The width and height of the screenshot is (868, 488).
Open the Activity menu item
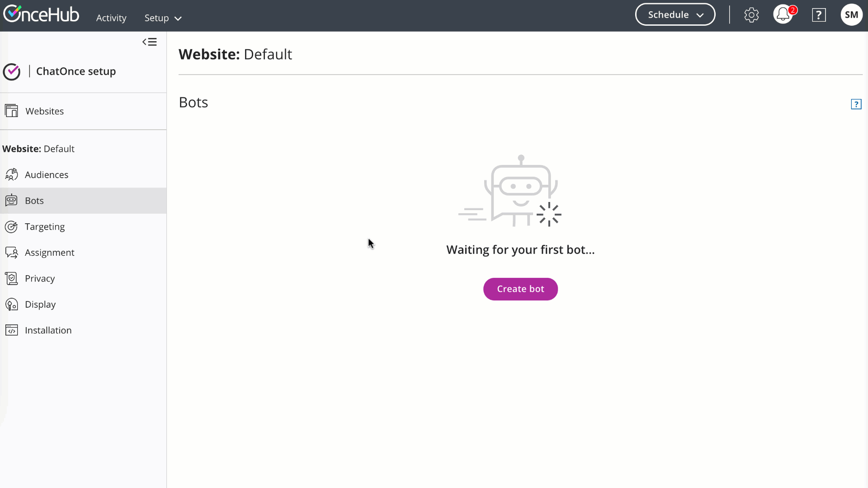111,18
